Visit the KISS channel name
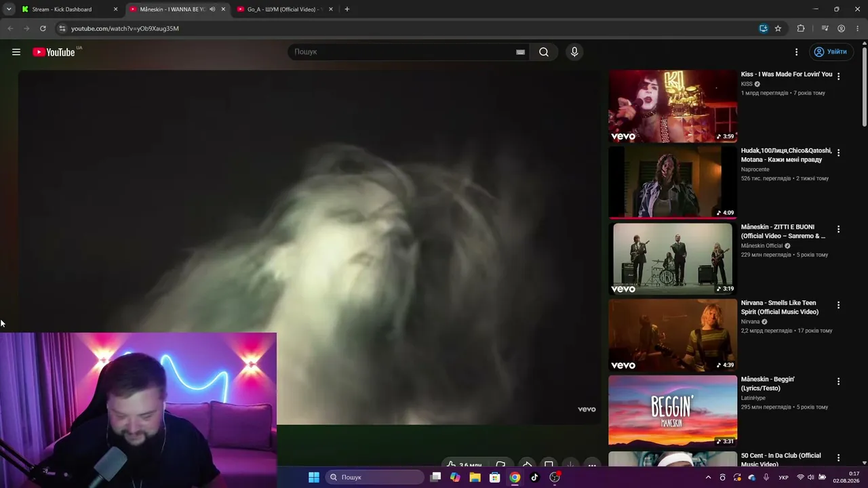This screenshot has width=868, height=488. [x=747, y=84]
